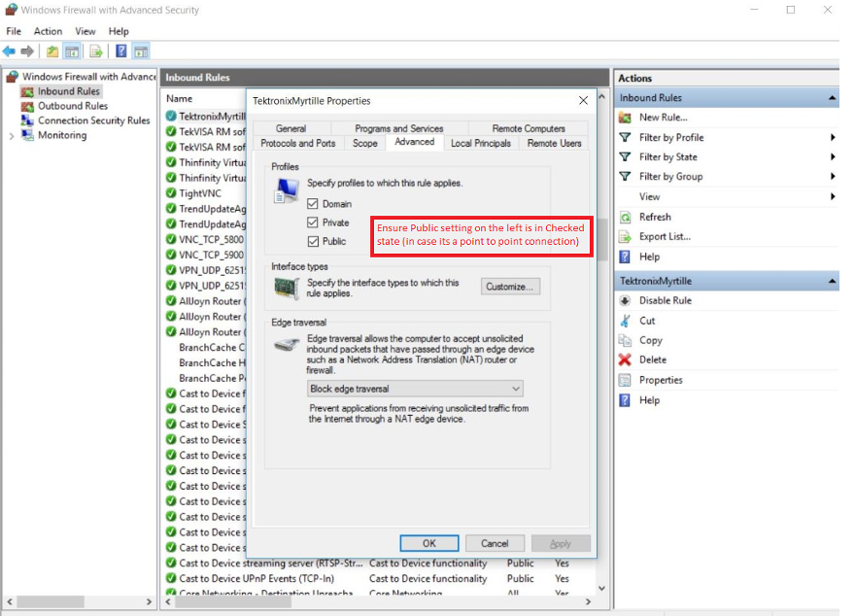Click the Back arrow in toolbar

point(9,51)
